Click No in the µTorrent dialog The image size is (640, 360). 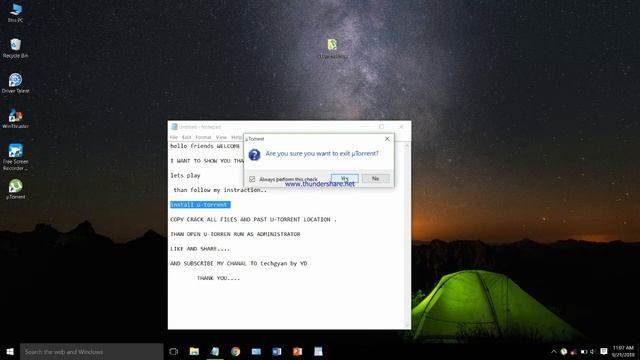tap(376, 178)
